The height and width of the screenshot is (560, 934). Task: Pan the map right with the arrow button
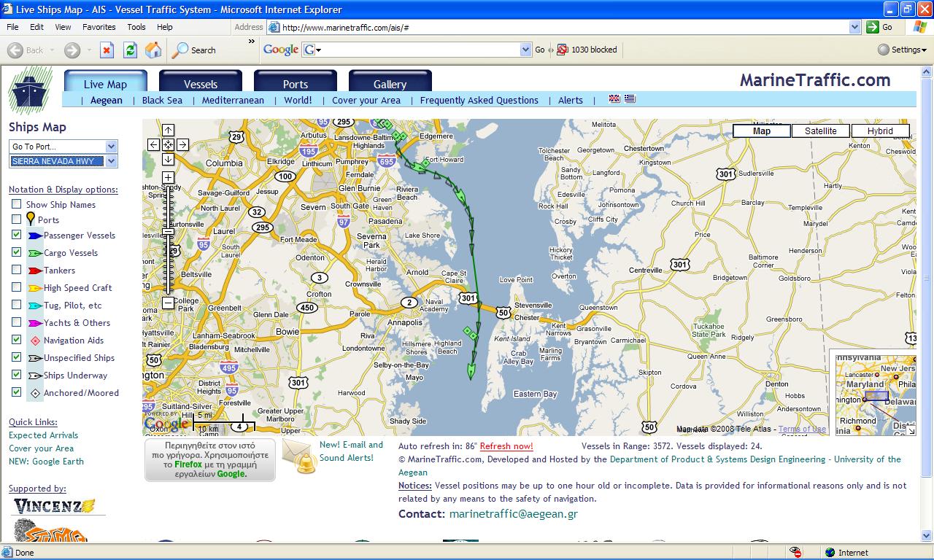(182, 145)
